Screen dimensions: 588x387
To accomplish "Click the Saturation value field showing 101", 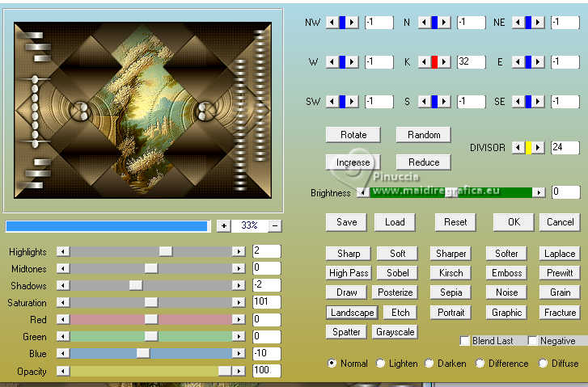I will click(x=267, y=302).
